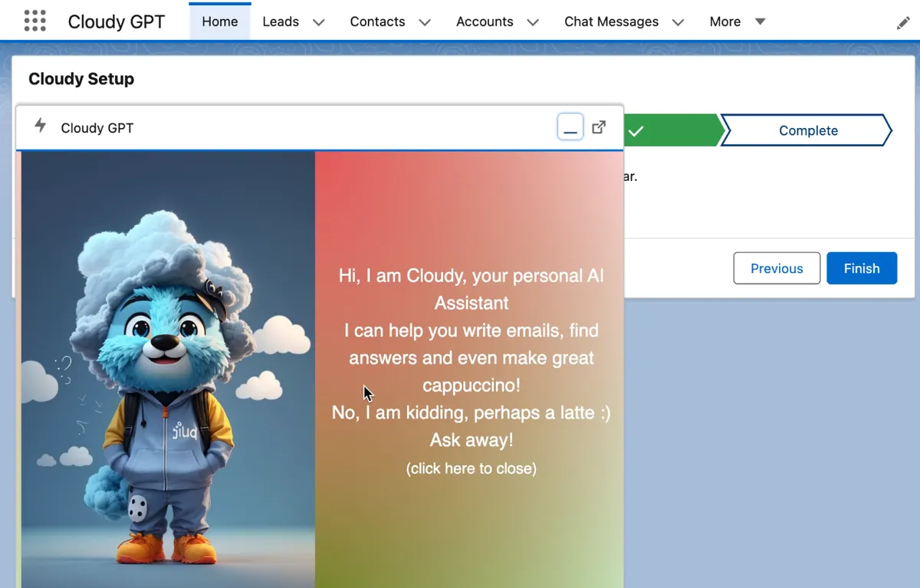Expand the Leads tab dropdown chevron
Screen dimensions: 920x588
click(x=319, y=22)
